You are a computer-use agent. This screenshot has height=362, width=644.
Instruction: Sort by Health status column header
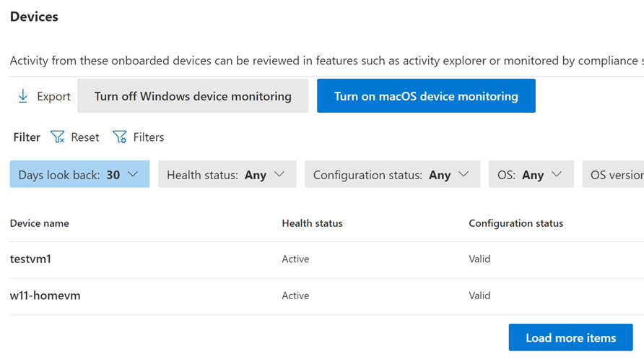312,223
